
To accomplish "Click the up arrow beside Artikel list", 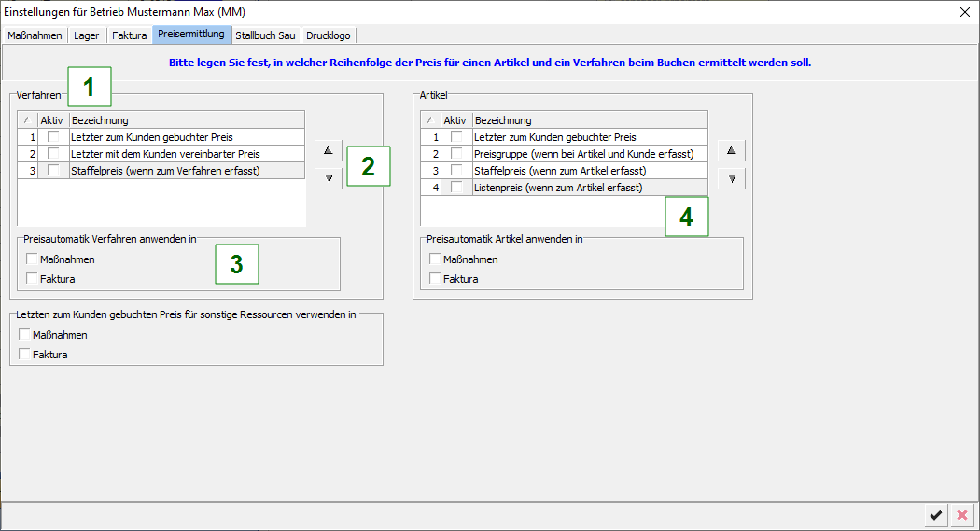I will coord(731,150).
